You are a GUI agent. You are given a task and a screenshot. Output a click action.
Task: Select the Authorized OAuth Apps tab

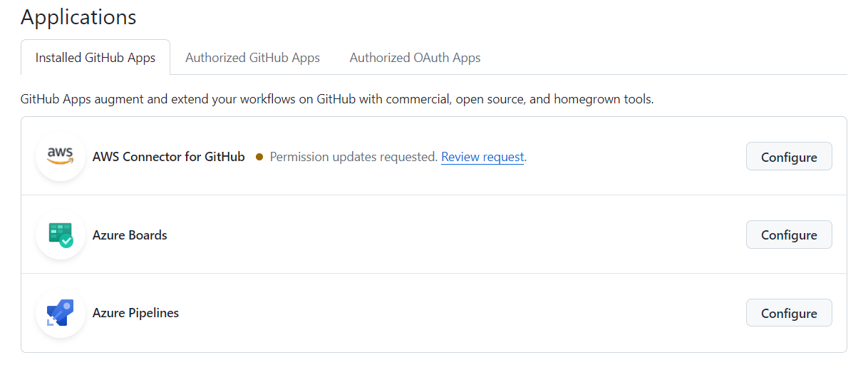pyautogui.click(x=415, y=58)
